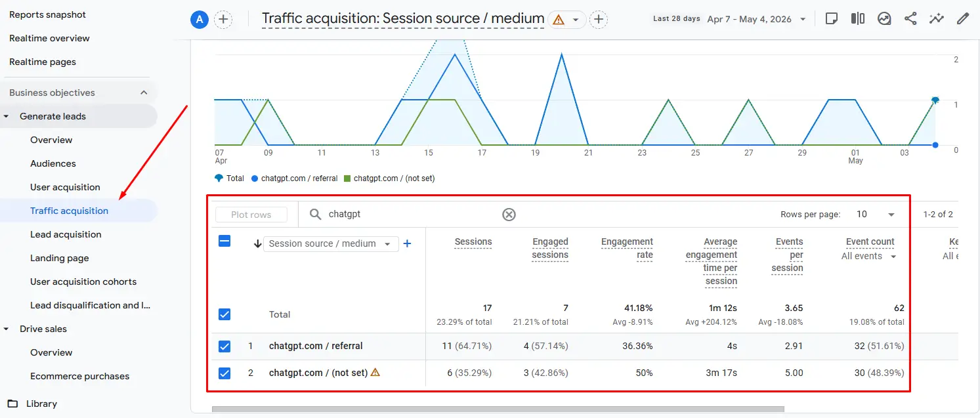Image resolution: width=980 pixels, height=418 pixels.
Task: Click the '1-2 of 2' pagination text
Action: (x=938, y=214)
